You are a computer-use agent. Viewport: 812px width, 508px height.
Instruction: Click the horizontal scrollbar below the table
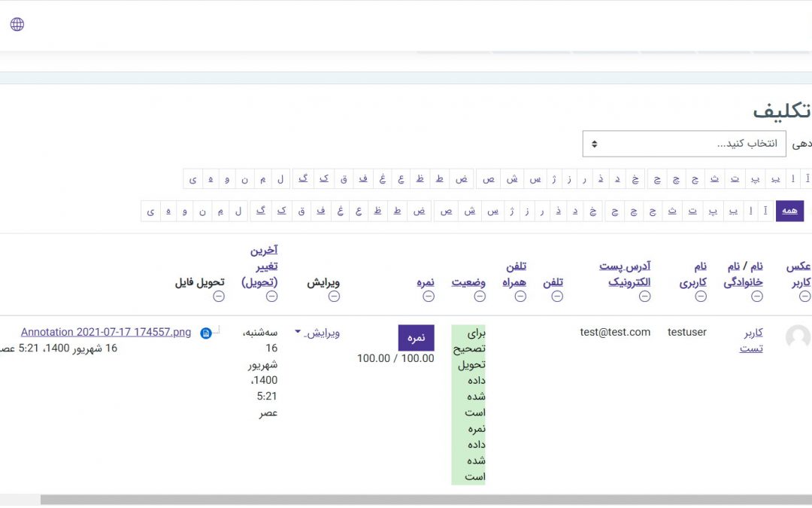tap(421, 500)
